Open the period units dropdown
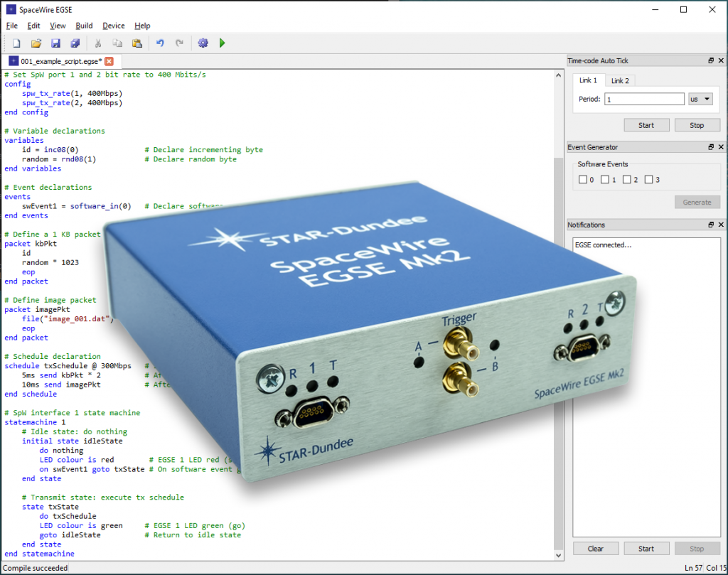This screenshot has height=575, width=728. (700, 100)
